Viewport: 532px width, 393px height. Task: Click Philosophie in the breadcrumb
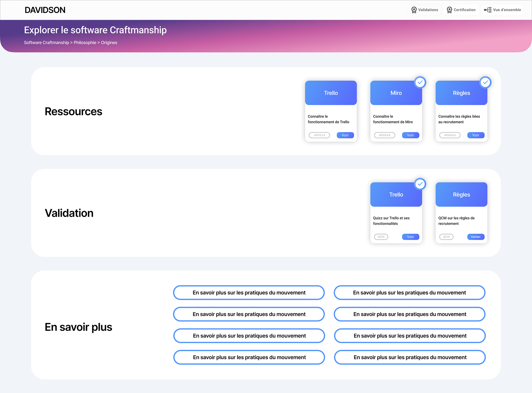[85, 43]
